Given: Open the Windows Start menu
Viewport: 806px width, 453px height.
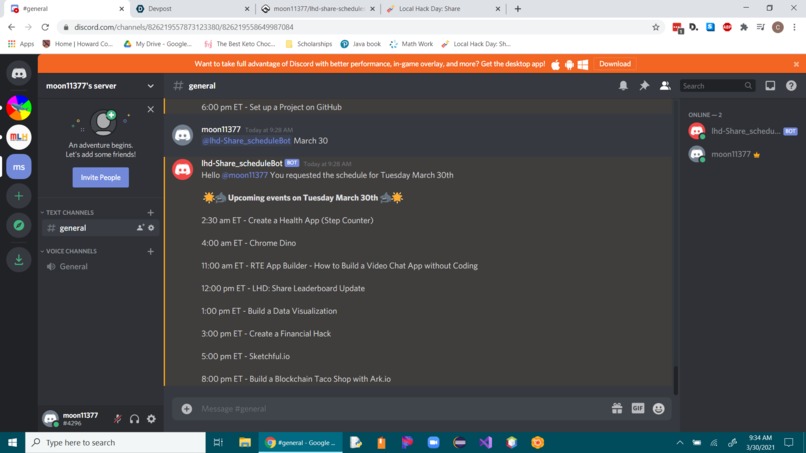Looking at the screenshot, I should (x=12, y=443).
